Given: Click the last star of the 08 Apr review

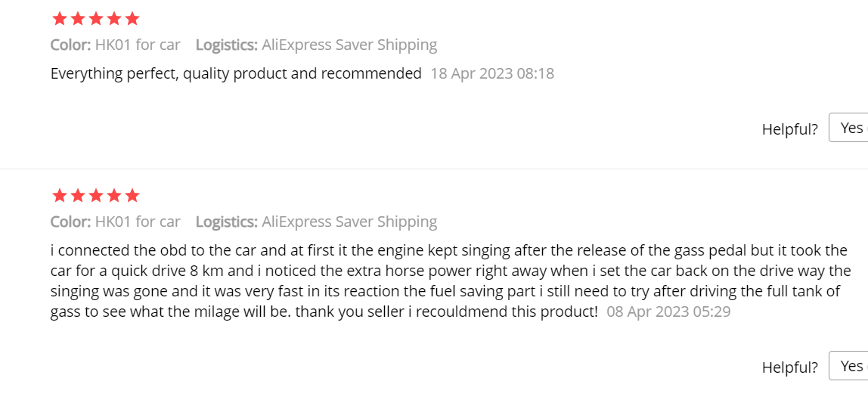Looking at the screenshot, I should (x=132, y=196).
